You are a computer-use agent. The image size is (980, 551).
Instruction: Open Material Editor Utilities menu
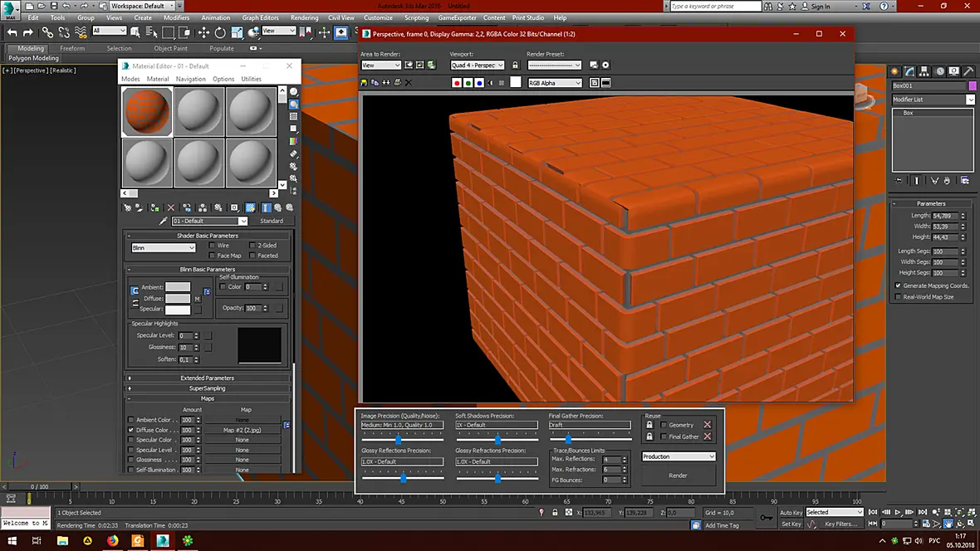252,79
